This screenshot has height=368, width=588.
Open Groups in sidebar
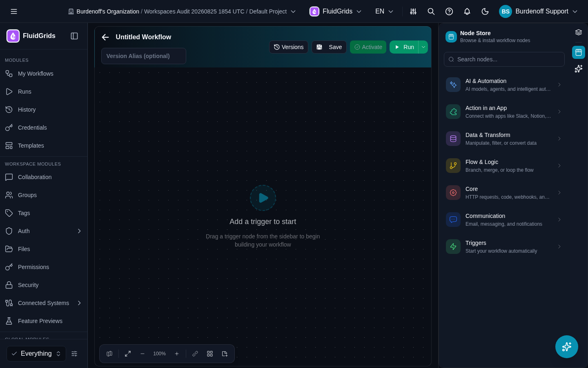[x=44, y=195]
